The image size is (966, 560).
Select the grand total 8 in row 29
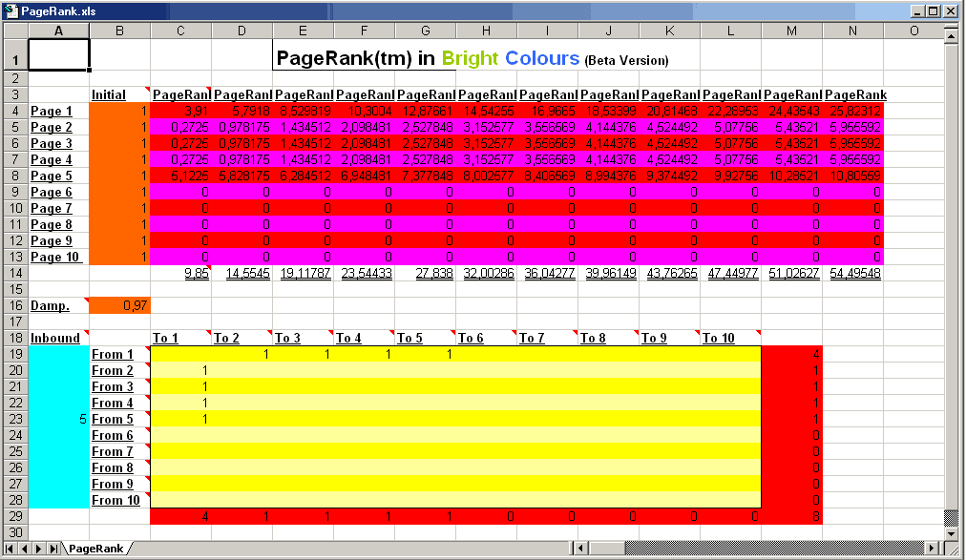(791, 517)
